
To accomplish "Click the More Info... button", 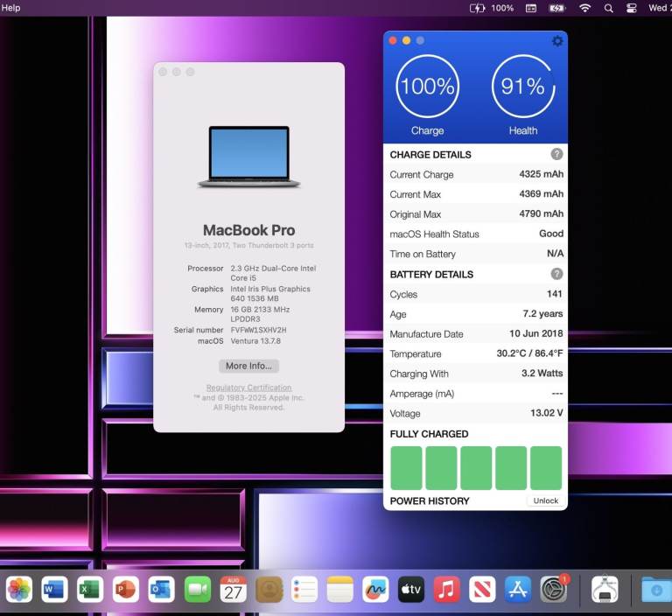I will click(x=249, y=366).
